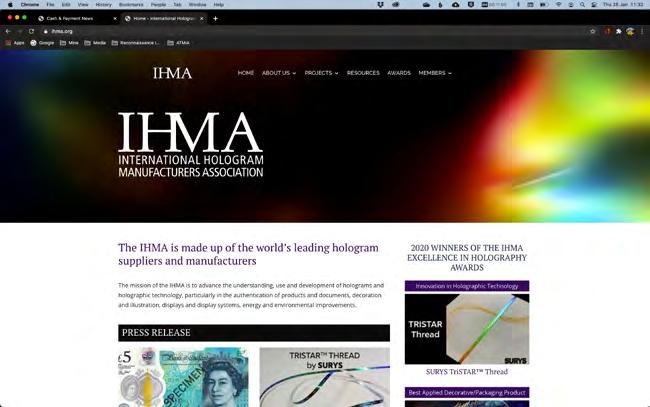Click the Innovation in Holographic Technology label
Viewport: 650px width, 407px height.
pyautogui.click(x=467, y=286)
